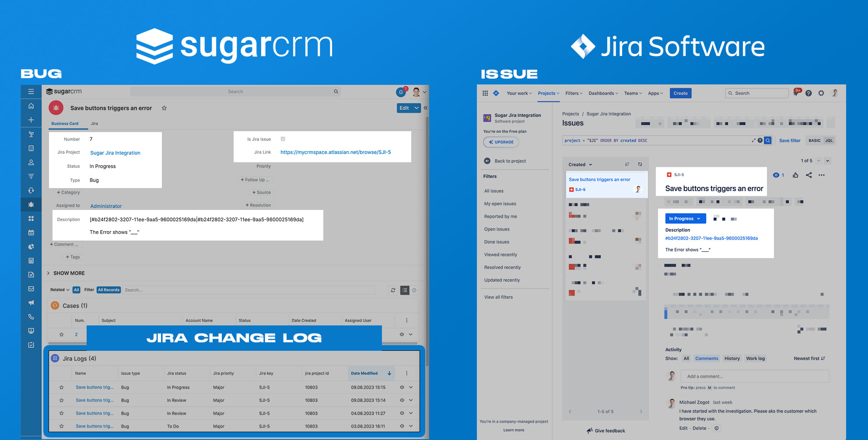Open the Jira settings gear
The image size is (868, 440).
[821, 93]
